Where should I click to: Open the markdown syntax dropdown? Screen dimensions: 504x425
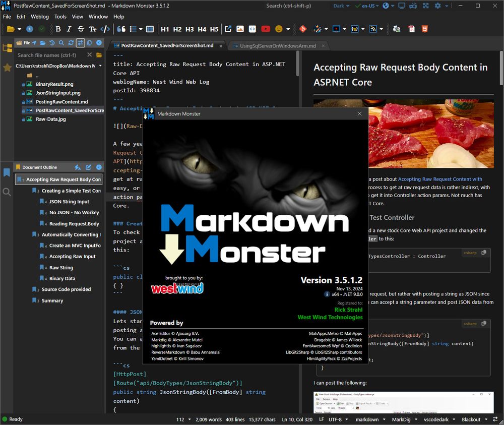[370, 419]
